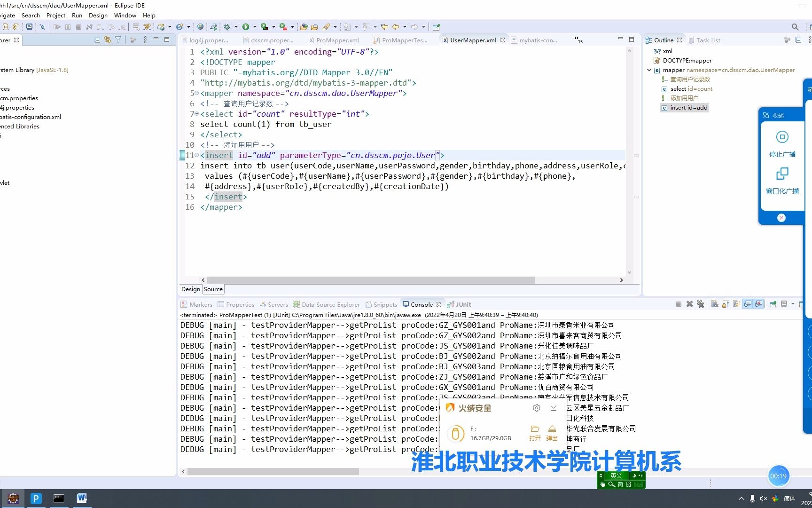Switch to the Design tab of editor
The image size is (812, 508).
[190, 289]
